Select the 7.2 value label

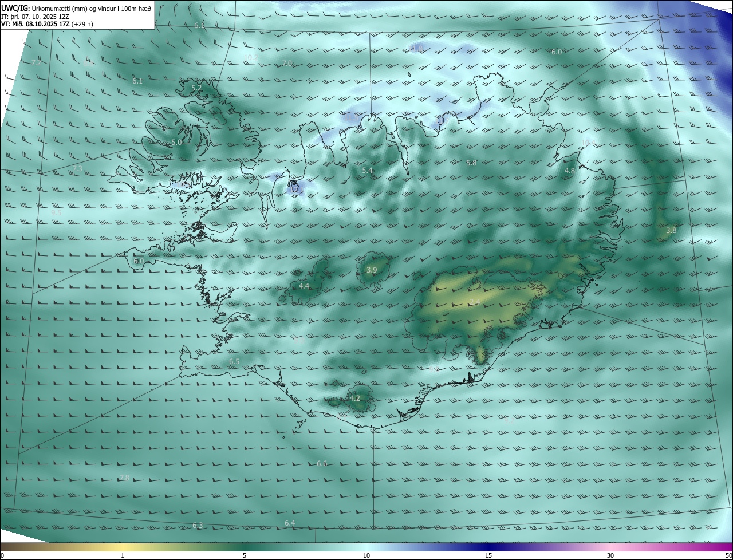pos(36,62)
